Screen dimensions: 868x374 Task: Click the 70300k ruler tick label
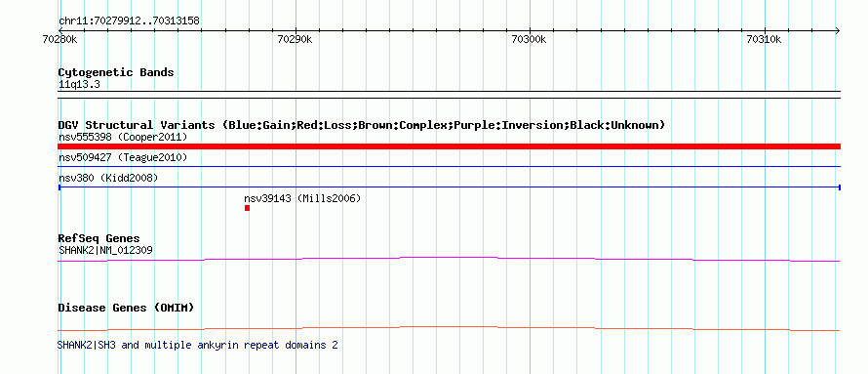pos(530,39)
